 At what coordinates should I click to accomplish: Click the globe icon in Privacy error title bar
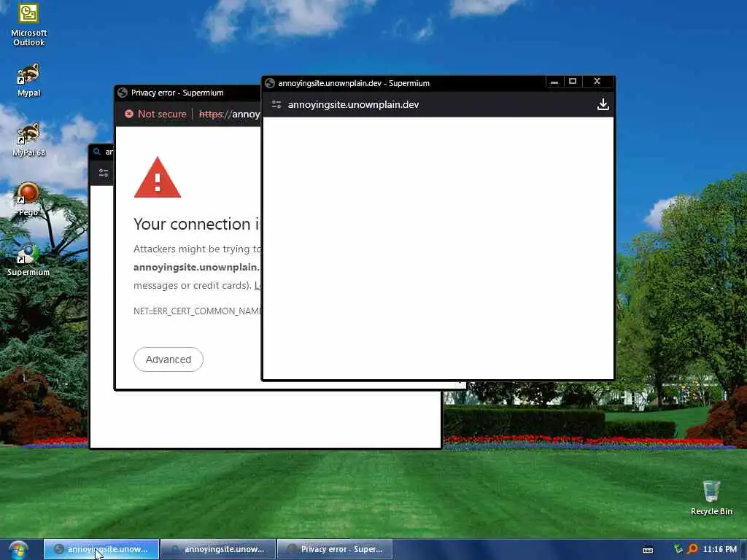coord(123,93)
